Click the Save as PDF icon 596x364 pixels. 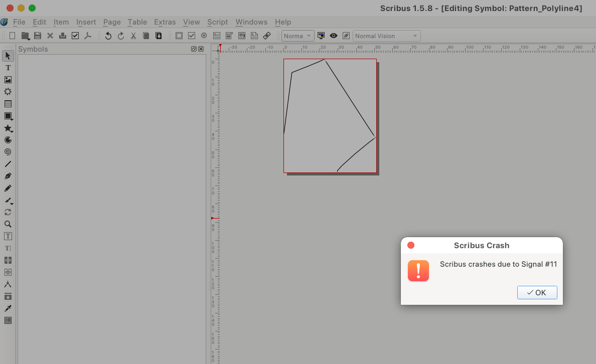[x=88, y=36]
